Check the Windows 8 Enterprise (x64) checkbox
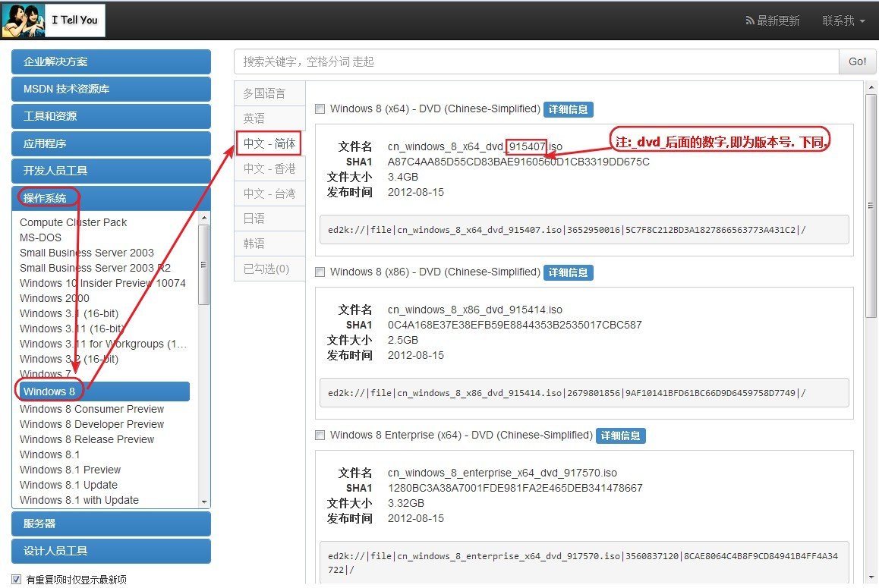Viewport: 879px width, 588px height. pos(320,435)
